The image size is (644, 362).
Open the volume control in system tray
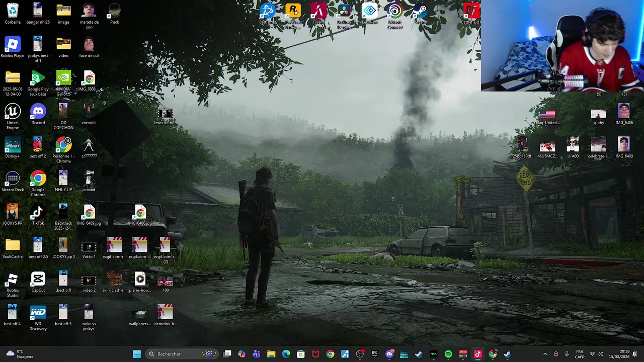600,354
